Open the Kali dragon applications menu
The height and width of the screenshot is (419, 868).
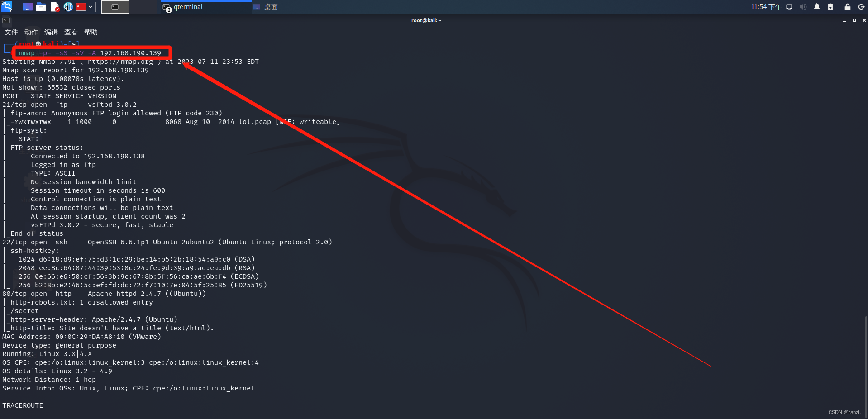coord(7,7)
